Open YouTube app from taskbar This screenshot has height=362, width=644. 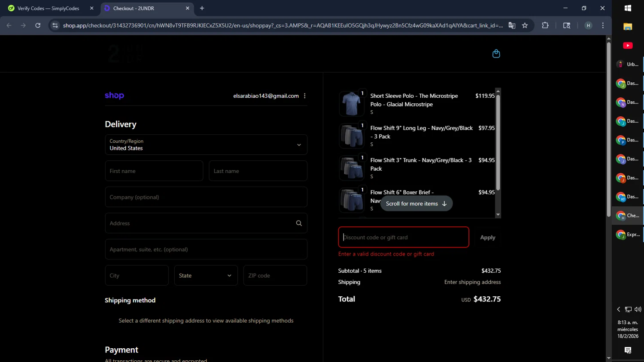pos(628,45)
